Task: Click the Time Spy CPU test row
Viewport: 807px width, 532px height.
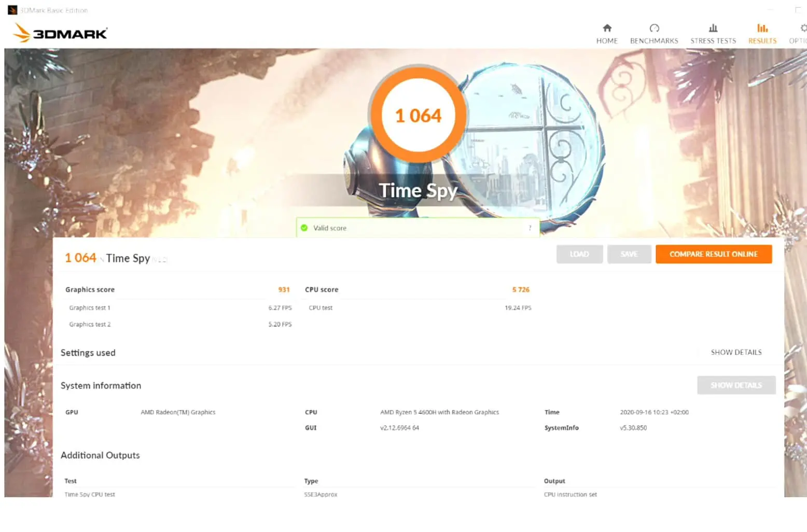Action: coord(90,494)
